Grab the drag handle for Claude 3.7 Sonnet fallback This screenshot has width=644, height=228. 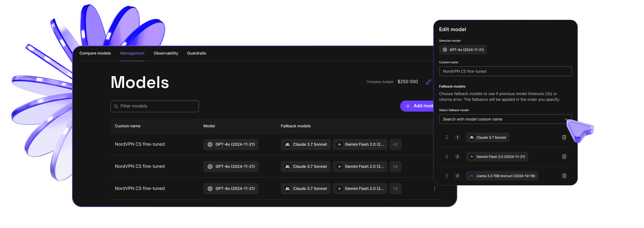[447, 137]
